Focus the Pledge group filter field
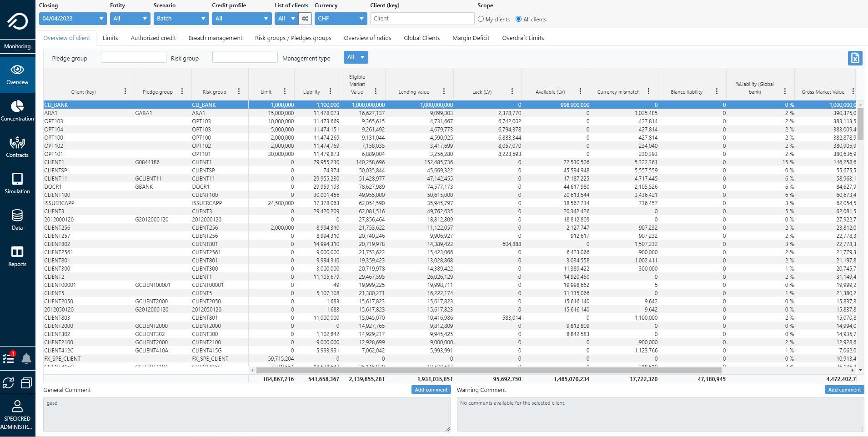The image size is (868, 437). 133,57
